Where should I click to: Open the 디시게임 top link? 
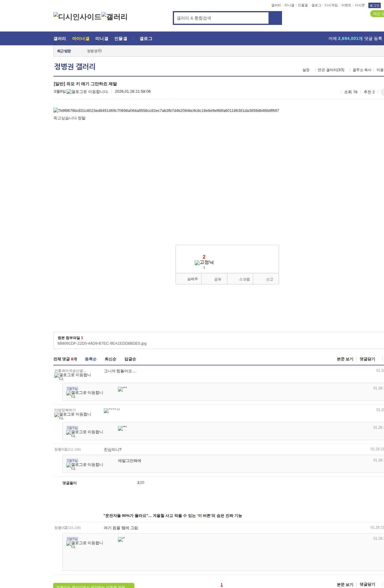point(331,5)
